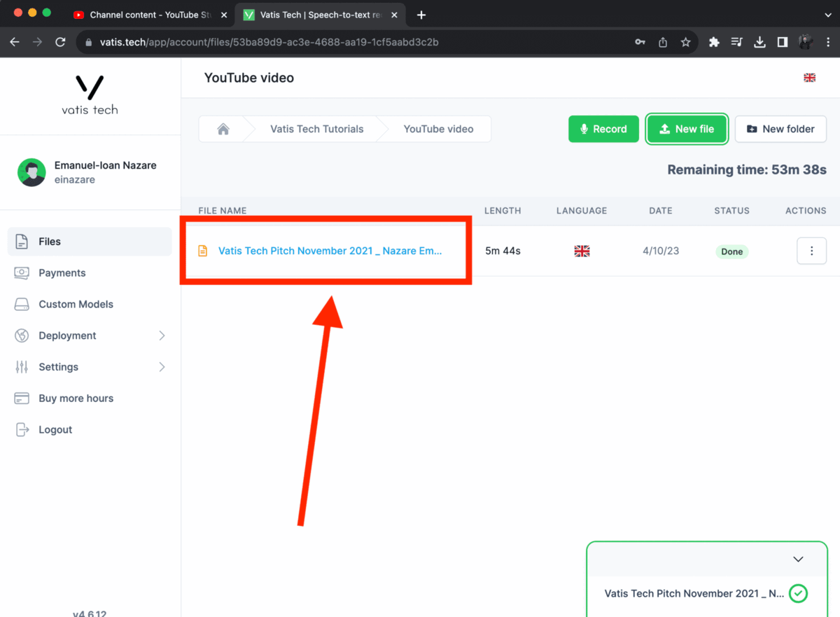The height and width of the screenshot is (617, 840).
Task: Open the Deployment sidebar item
Action: tap(90, 335)
